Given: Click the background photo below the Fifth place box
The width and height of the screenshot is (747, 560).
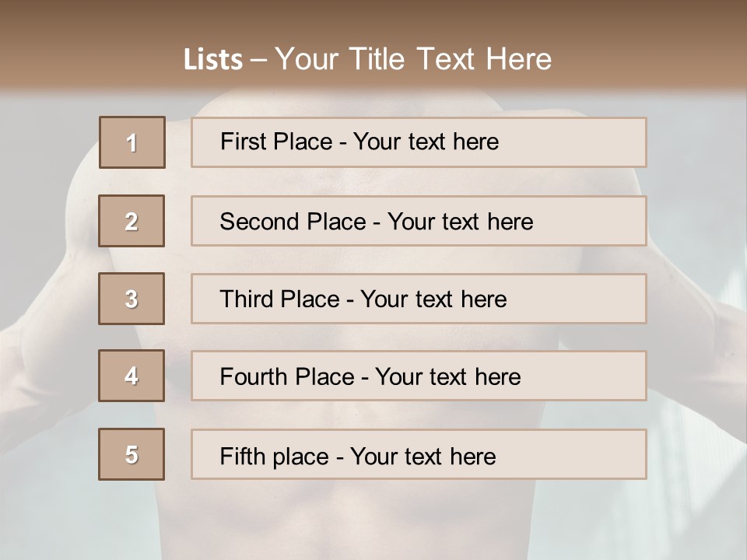Looking at the screenshot, I should coord(373,521).
